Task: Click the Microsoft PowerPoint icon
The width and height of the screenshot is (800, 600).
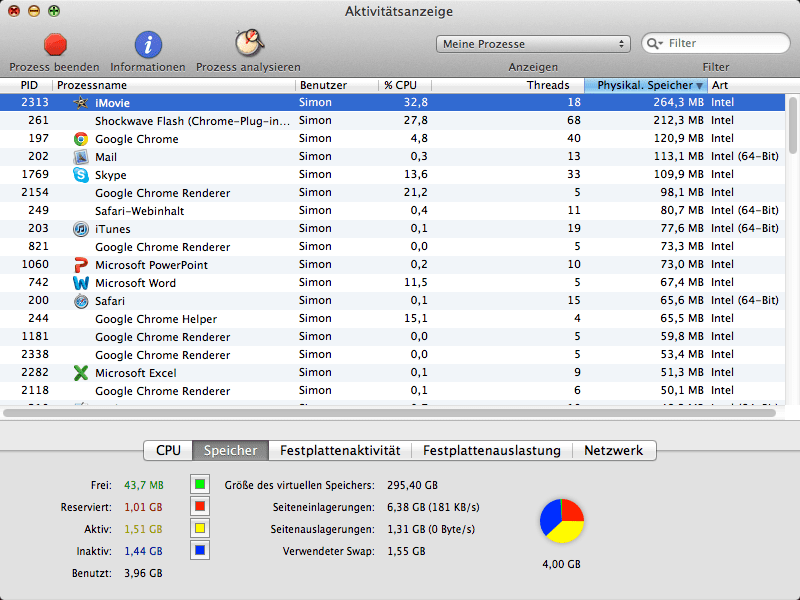Action: click(x=81, y=265)
